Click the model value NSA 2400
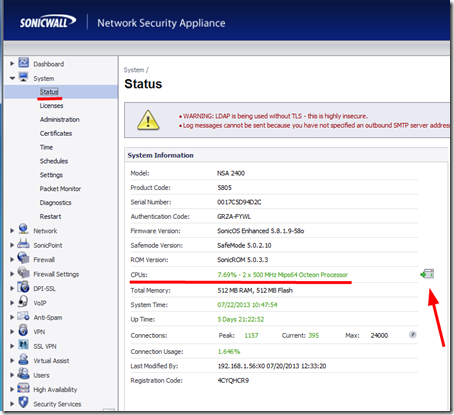The height and width of the screenshot is (415, 454). 231,173
